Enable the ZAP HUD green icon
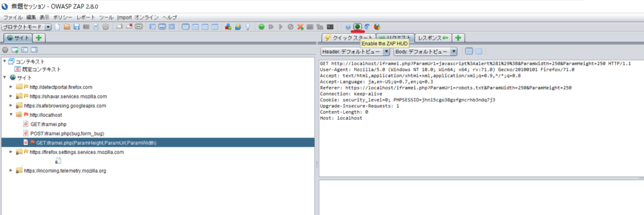Viewport: 644px width, 215px height. 357,27
